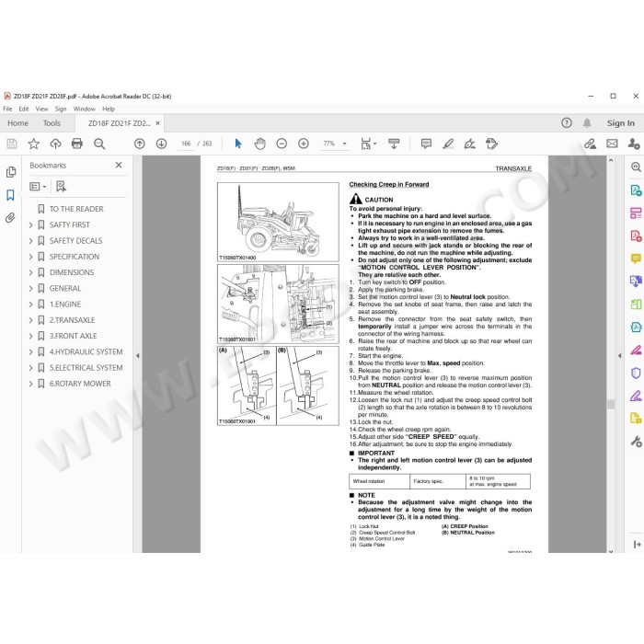The width and height of the screenshot is (644, 644).
Task: Show page thumbnails panel
Action: (x=11, y=172)
